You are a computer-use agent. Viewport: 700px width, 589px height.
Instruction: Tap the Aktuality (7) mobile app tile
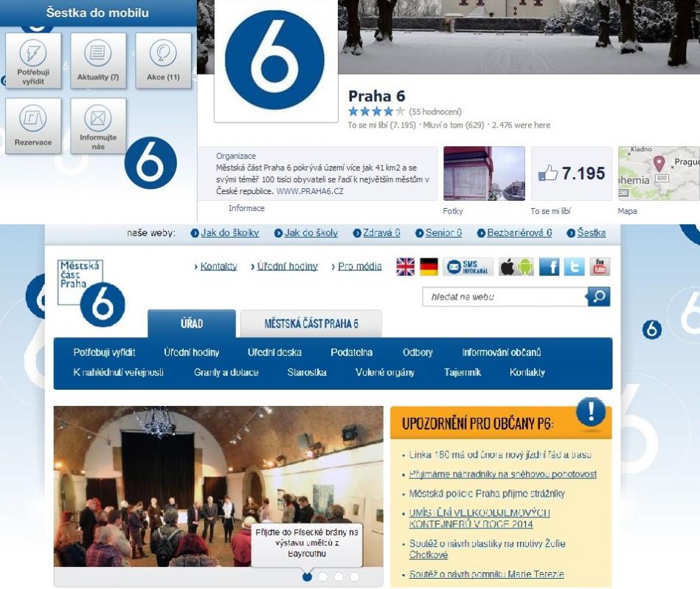[x=98, y=61]
